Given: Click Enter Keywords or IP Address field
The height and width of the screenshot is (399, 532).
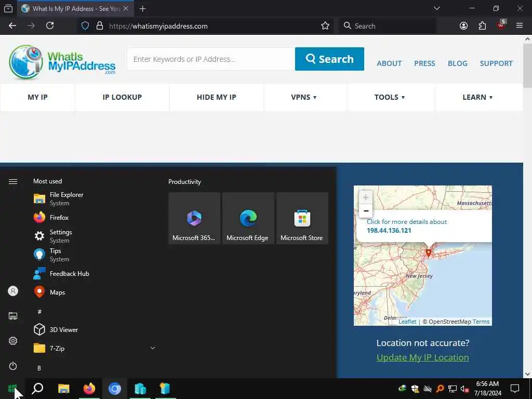Looking at the screenshot, I should (211, 59).
